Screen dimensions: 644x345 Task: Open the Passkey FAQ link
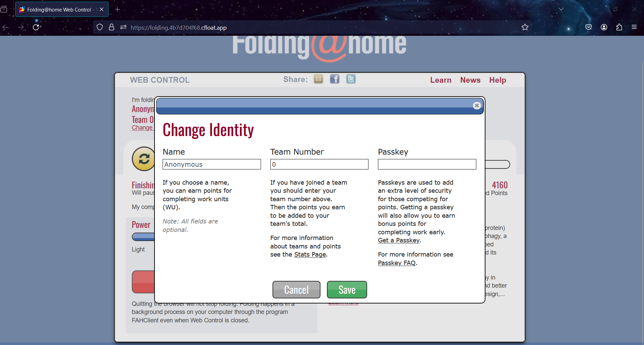[397, 263]
